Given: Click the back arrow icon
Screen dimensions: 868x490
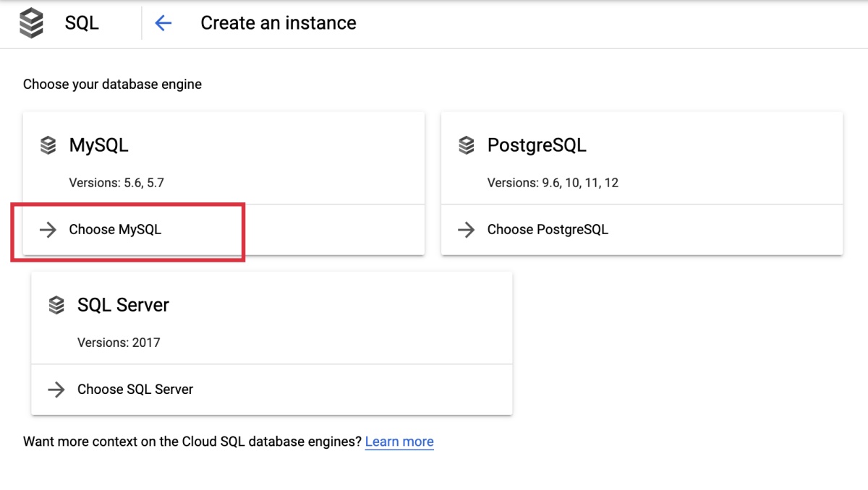Looking at the screenshot, I should (x=163, y=22).
